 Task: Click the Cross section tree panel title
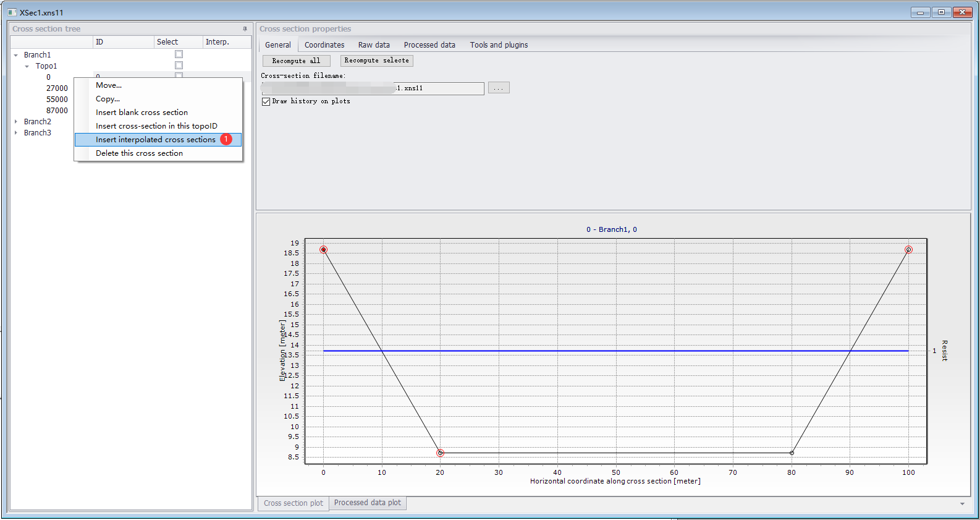pos(46,29)
